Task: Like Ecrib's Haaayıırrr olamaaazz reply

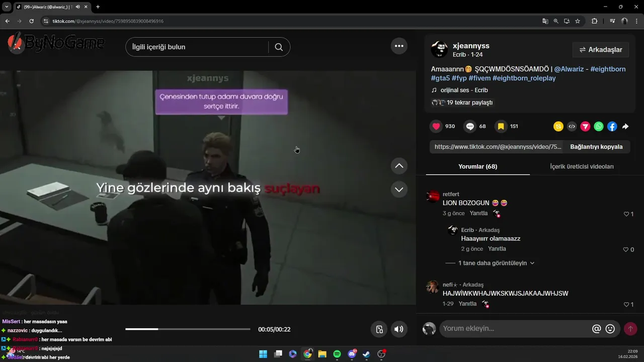Action: 626,250
